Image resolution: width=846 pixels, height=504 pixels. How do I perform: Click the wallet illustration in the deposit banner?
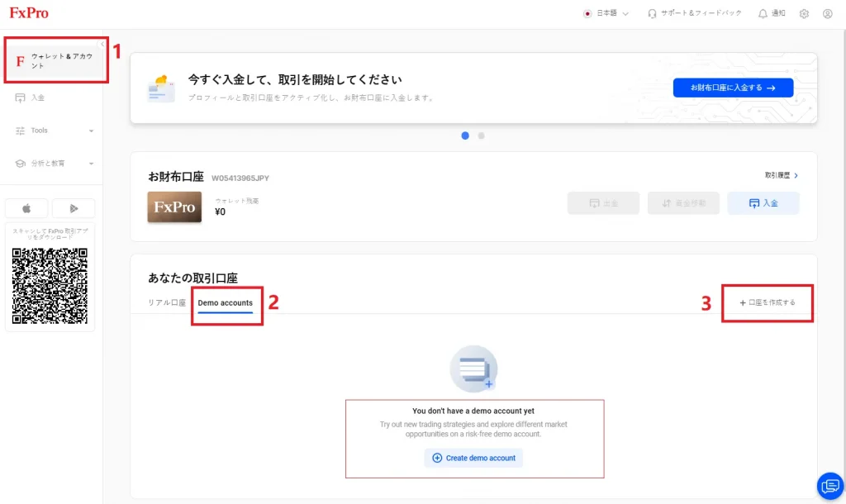161,89
